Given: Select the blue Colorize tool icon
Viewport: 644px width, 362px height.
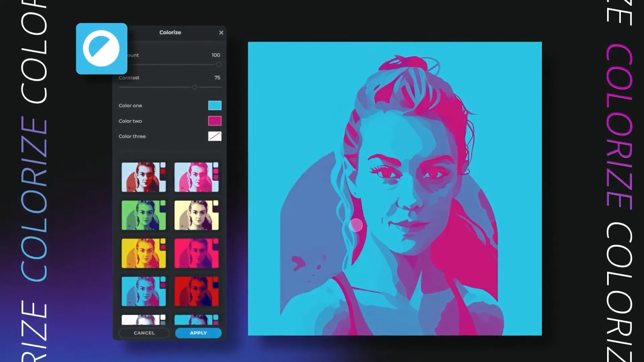Looking at the screenshot, I should pos(101,48).
